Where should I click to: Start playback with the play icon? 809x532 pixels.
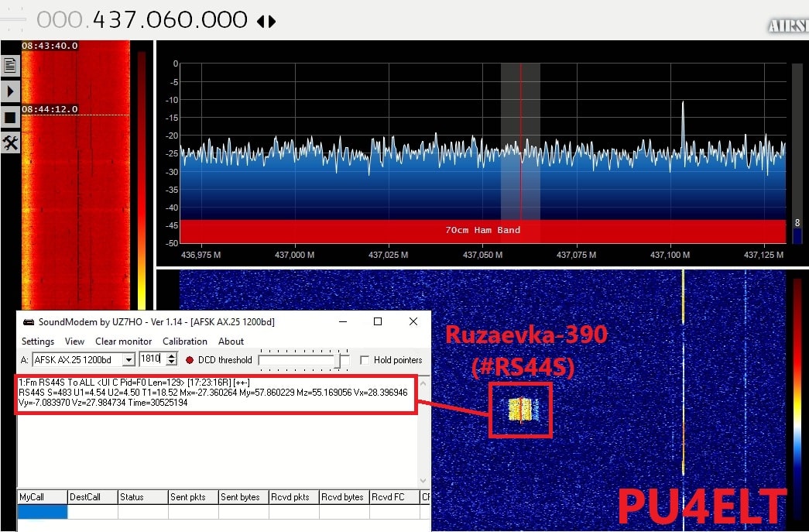point(10,92)
